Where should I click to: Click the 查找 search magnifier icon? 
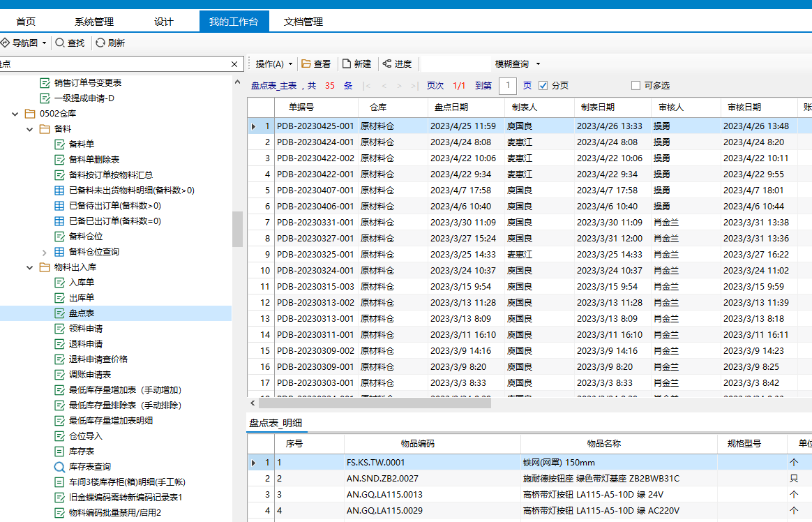[60, 43]
